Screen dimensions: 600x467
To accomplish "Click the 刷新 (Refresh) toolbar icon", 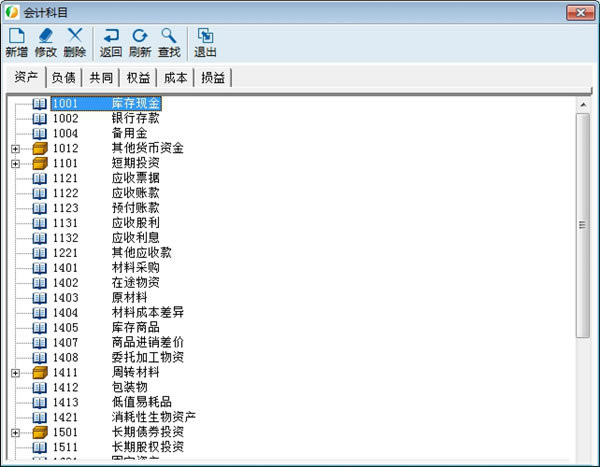I will (x=140, y=36).
